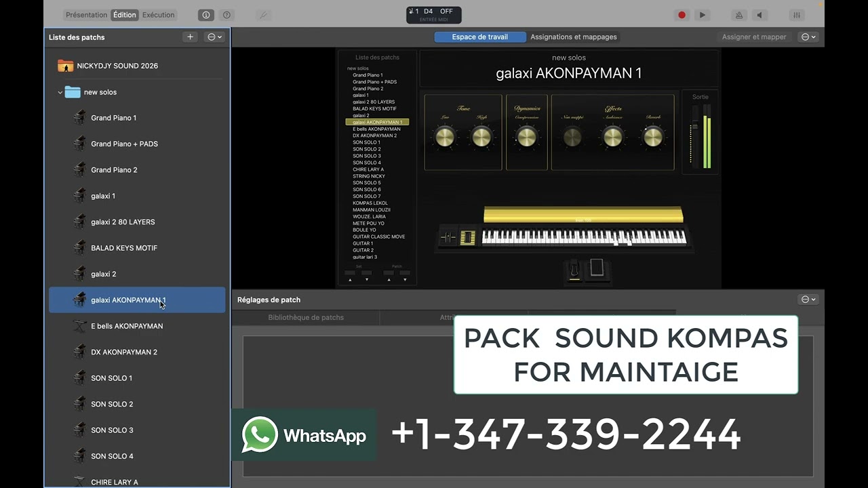This screenshot has height=488, width=868.
Task: Switch to Édition mode
Action: [124, 15]
